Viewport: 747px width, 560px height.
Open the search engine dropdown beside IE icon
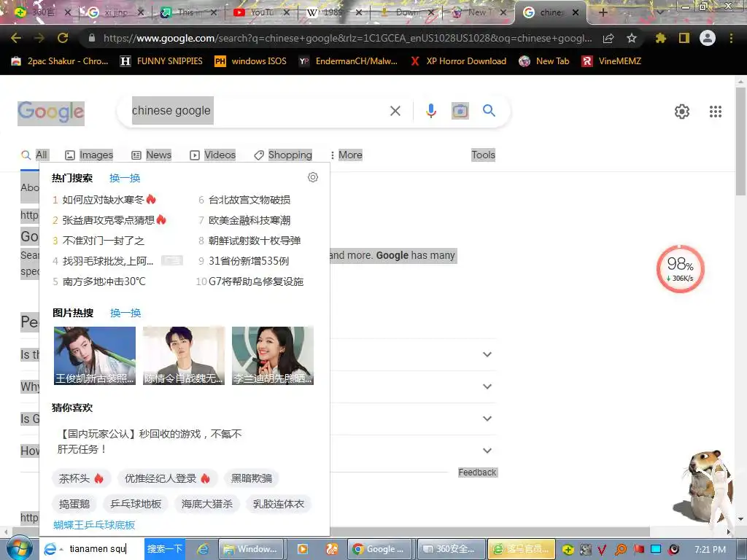(x=61, y=550)
